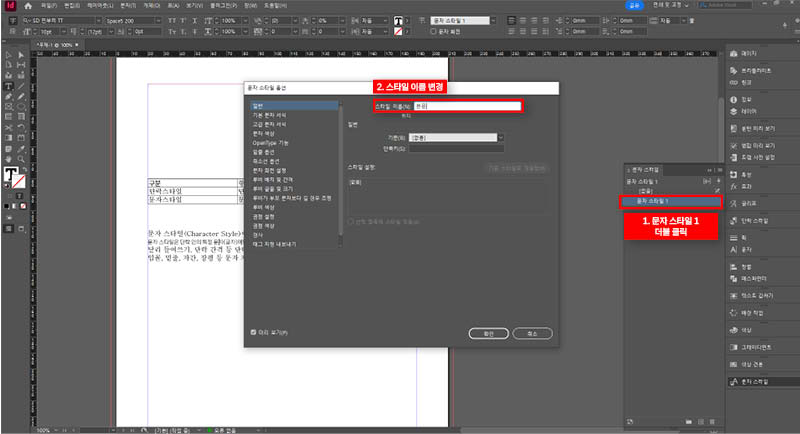Select OpenType 기능 in the dialog list
The image size is (800, 434).
tap(270, 143)
